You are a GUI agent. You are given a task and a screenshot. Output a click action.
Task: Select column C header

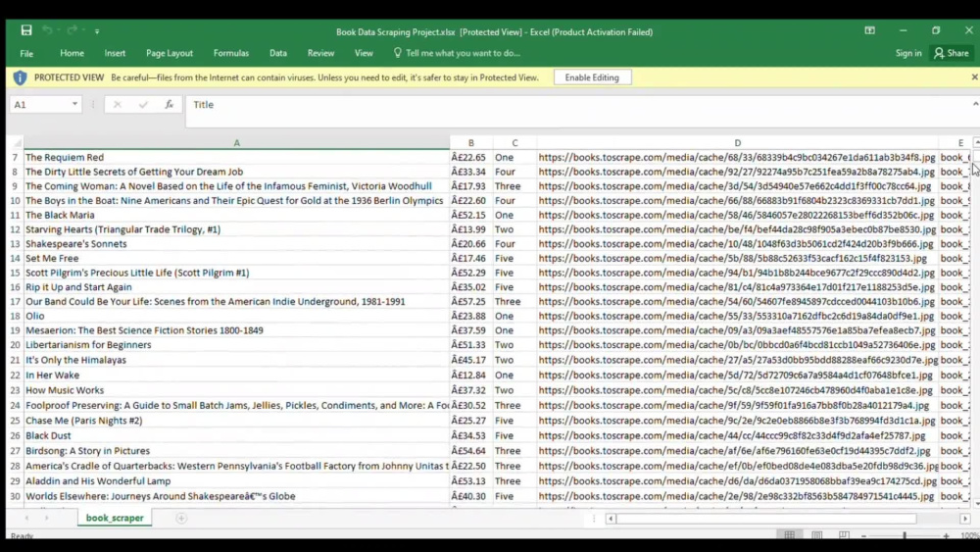click(514, 142)
